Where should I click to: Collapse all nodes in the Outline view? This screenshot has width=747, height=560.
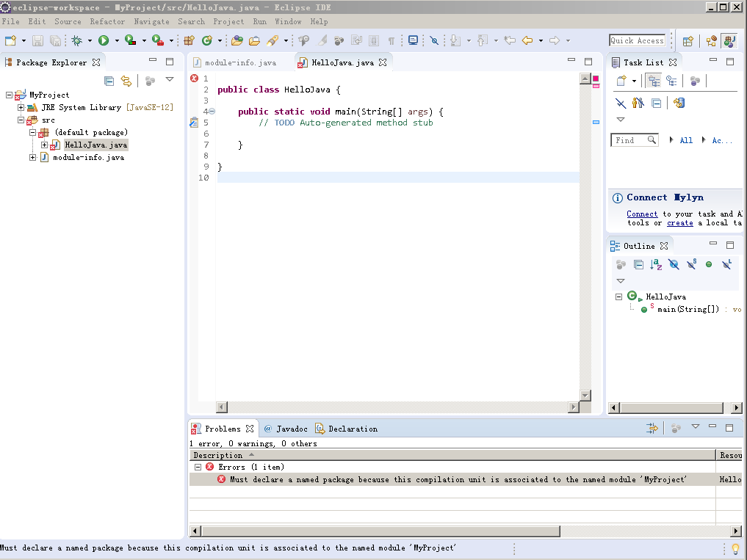tap(638, 264)
